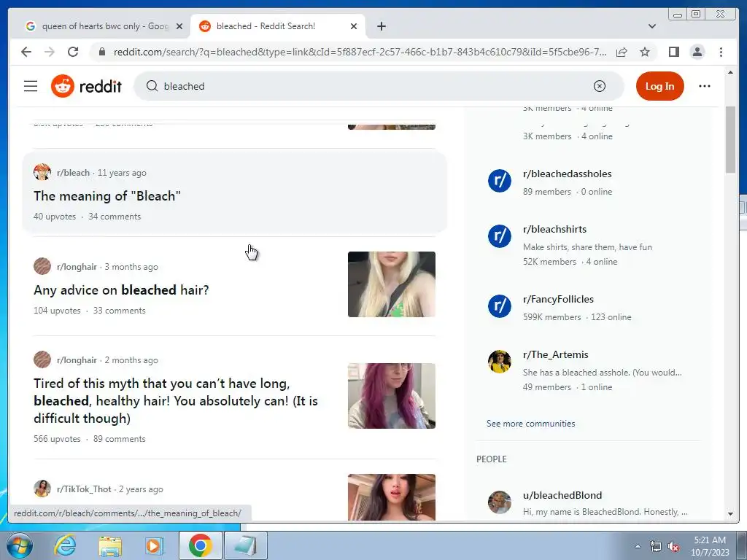747x560 pixels.
Task: Open thumbnail of purple hair post
Action: pyautogui.click(x=392, y=396)
